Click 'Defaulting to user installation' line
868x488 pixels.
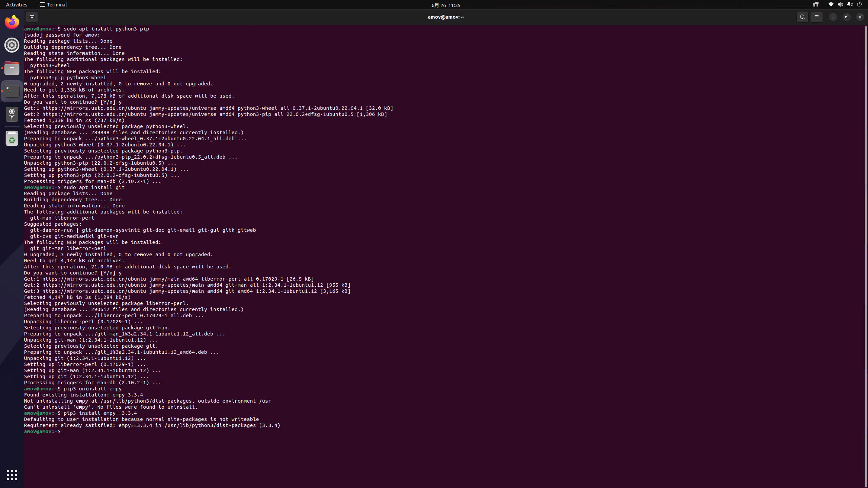[141, 419]
